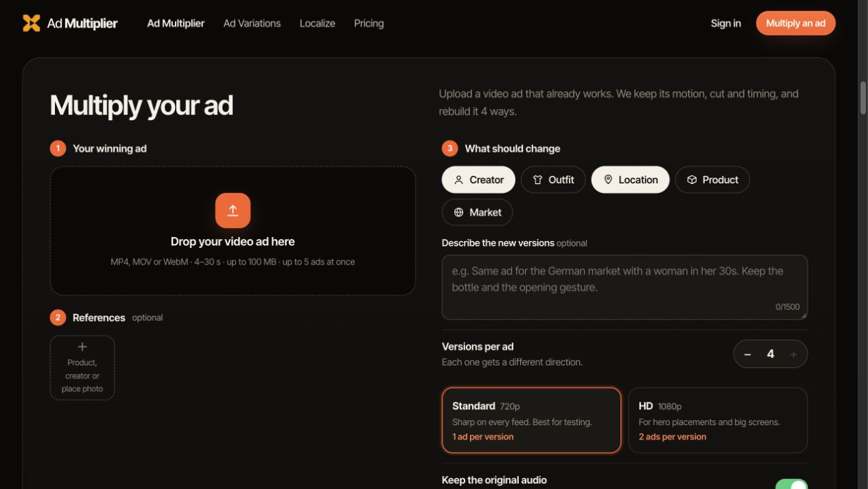Screen dimensions: 868x489
Task: Click the plus icon in References box
Action: pyautogui.click(x=82, y=347)
